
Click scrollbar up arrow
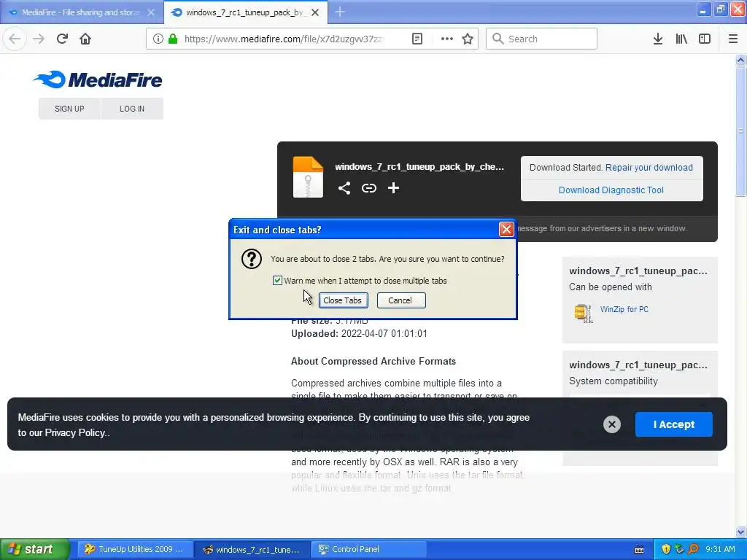[x=740, y=60]
